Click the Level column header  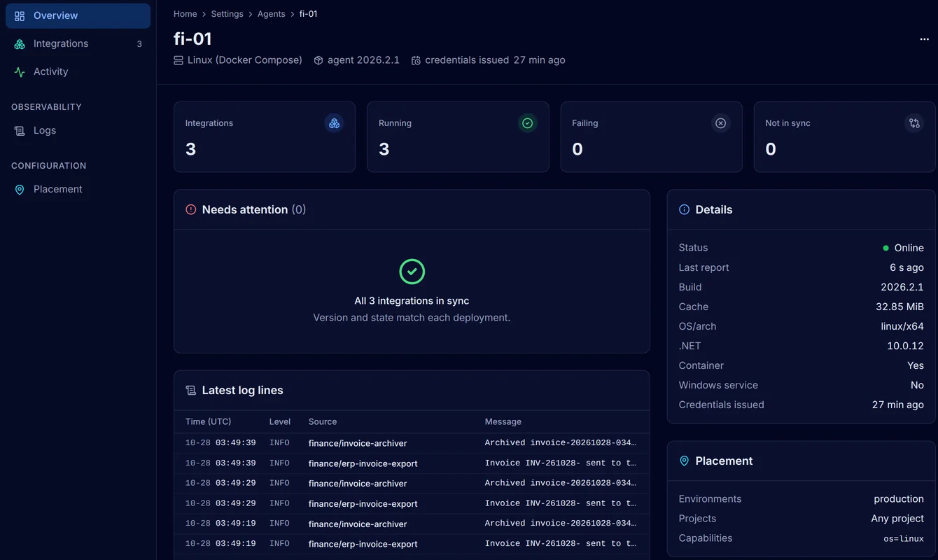click(x=280, y=421)
